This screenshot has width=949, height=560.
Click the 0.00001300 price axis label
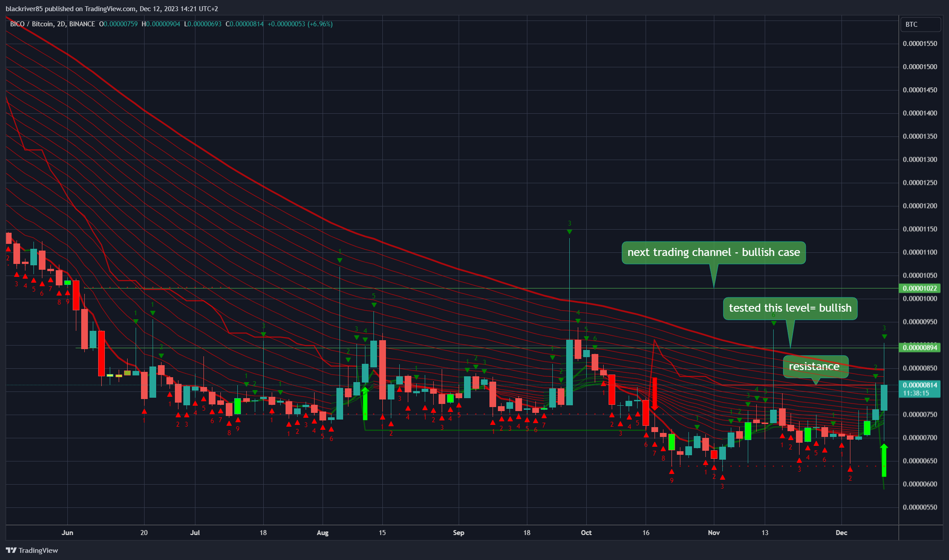(x=920, y=160)
